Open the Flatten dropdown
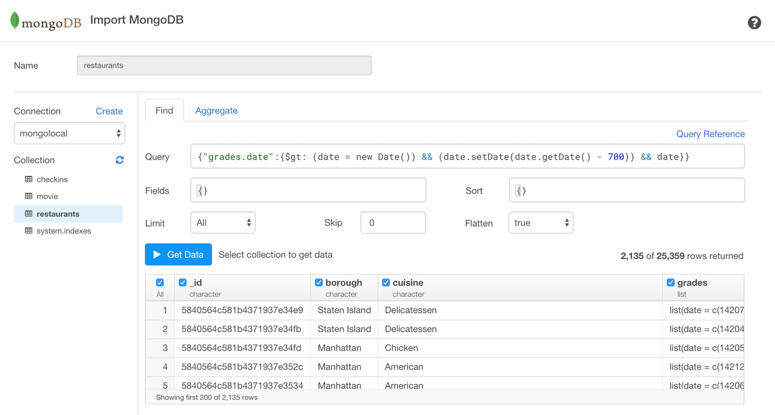Screen dimensions: 775x415 click(x=540, y=223)
